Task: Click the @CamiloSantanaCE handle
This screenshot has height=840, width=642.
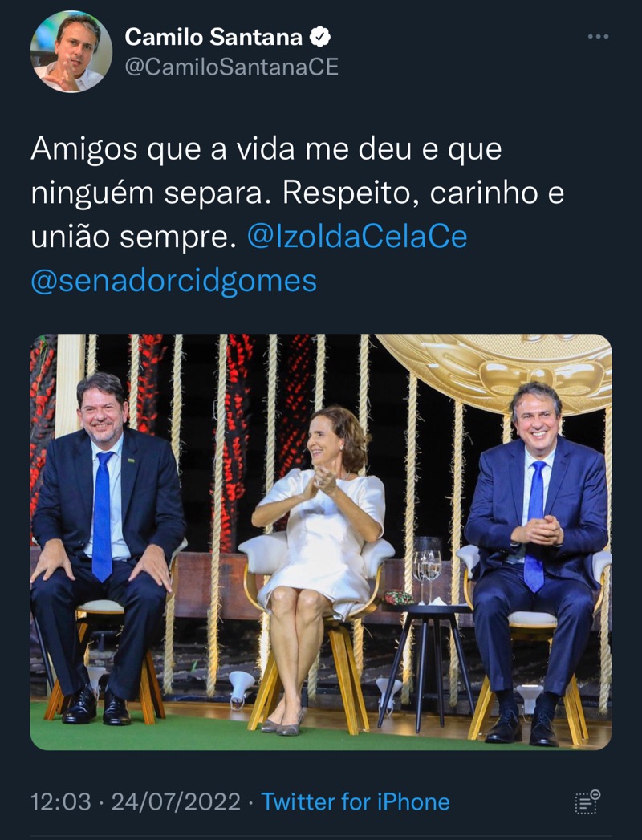Action: tap(231, 67)
